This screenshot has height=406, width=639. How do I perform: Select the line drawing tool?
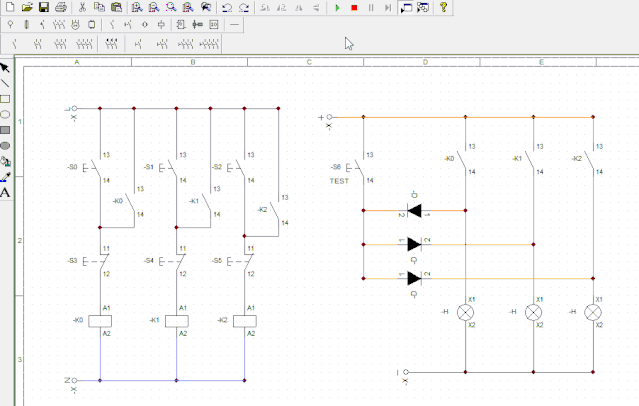(x=5, y=83)
